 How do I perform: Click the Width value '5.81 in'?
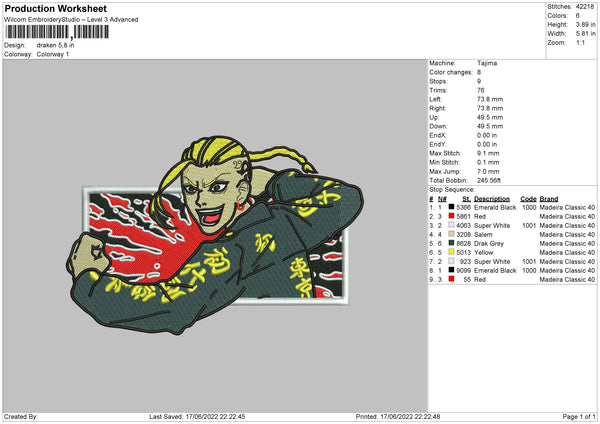pyautogui.click(x=585, y=34)
